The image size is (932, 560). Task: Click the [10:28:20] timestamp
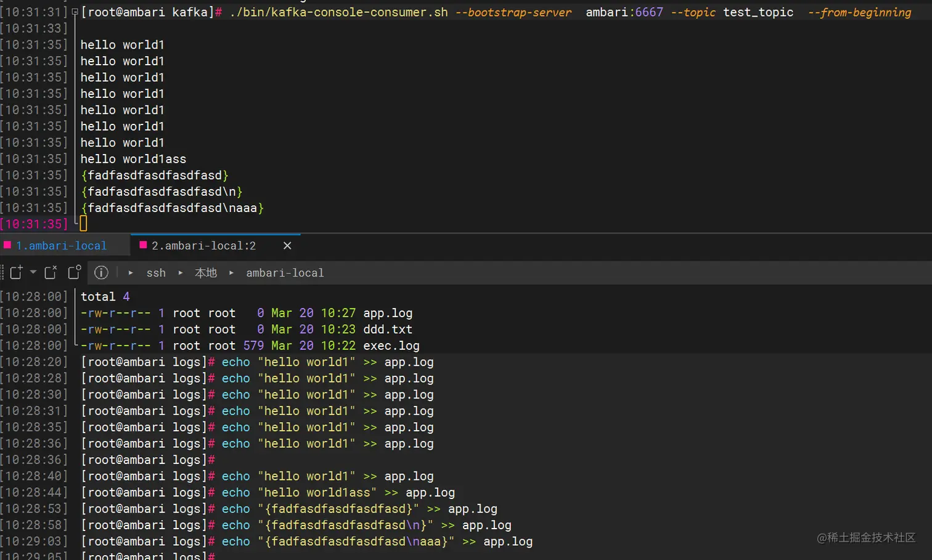[x=34, y=362]
